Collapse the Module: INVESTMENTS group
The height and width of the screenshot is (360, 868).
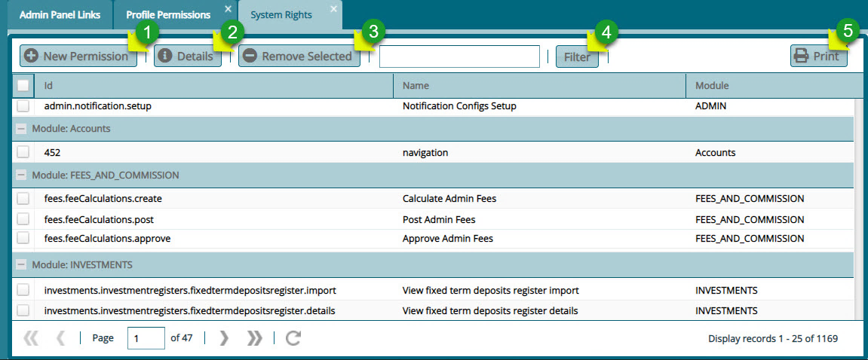[22, 265]
